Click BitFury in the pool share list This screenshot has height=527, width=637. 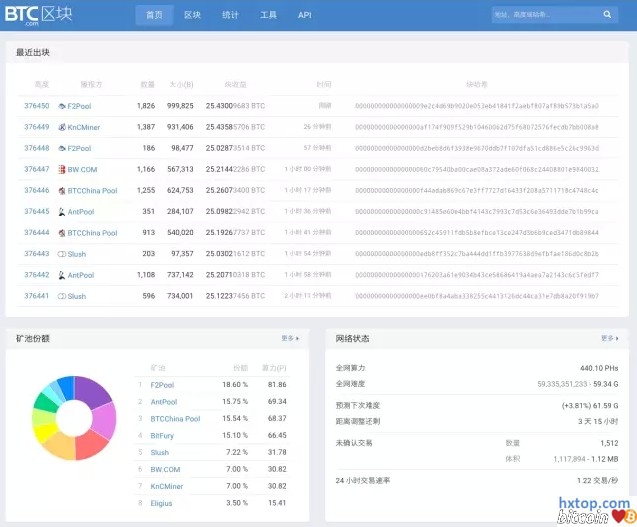162,436
